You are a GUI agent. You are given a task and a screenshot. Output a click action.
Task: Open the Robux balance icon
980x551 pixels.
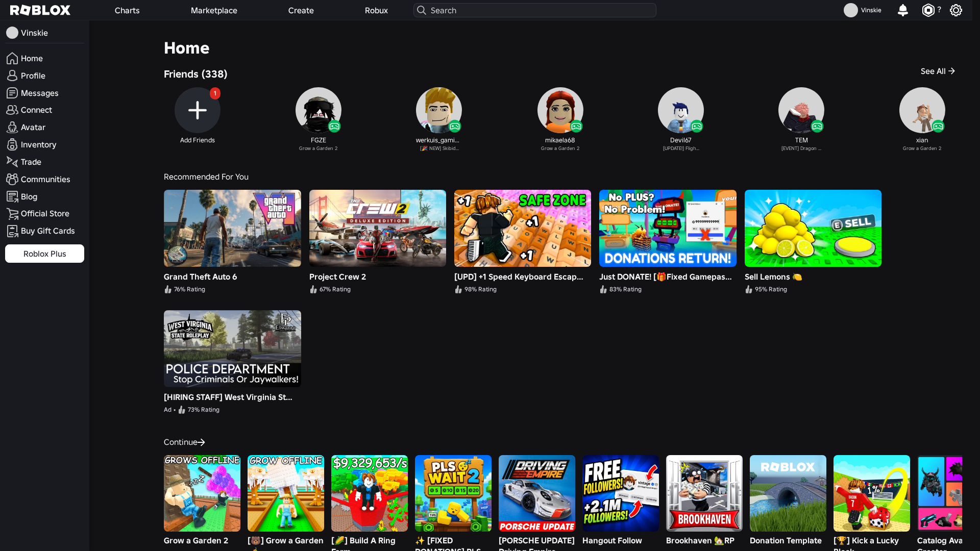[x=928, y=10]
